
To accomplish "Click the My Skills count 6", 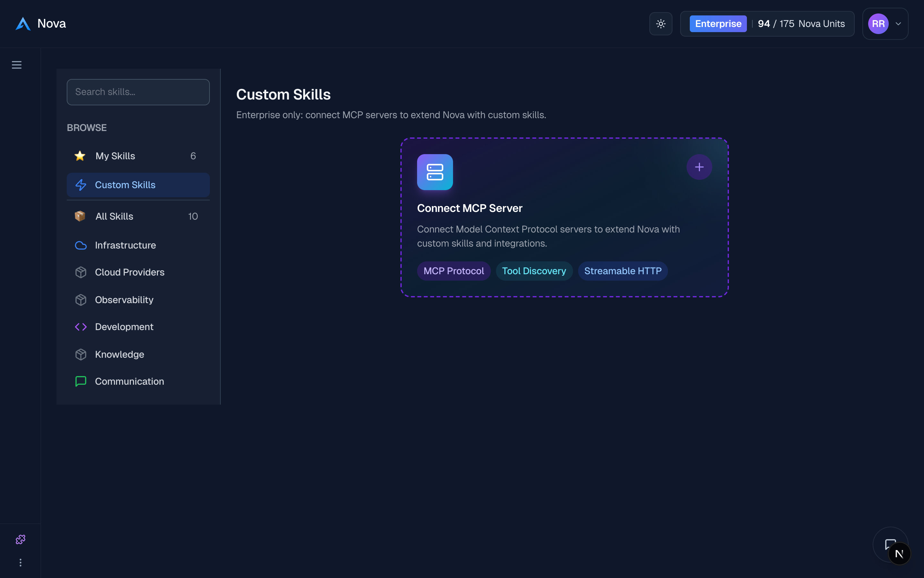I will (x=193, y=156).
